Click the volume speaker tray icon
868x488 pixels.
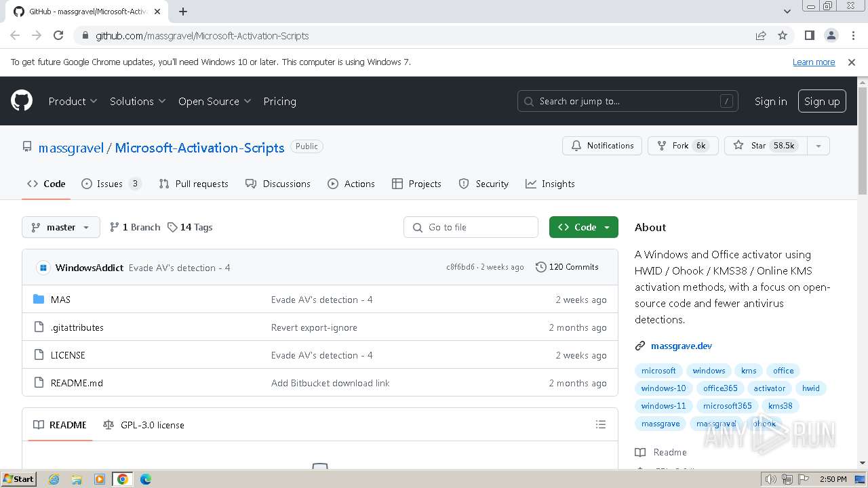(770, 479)
